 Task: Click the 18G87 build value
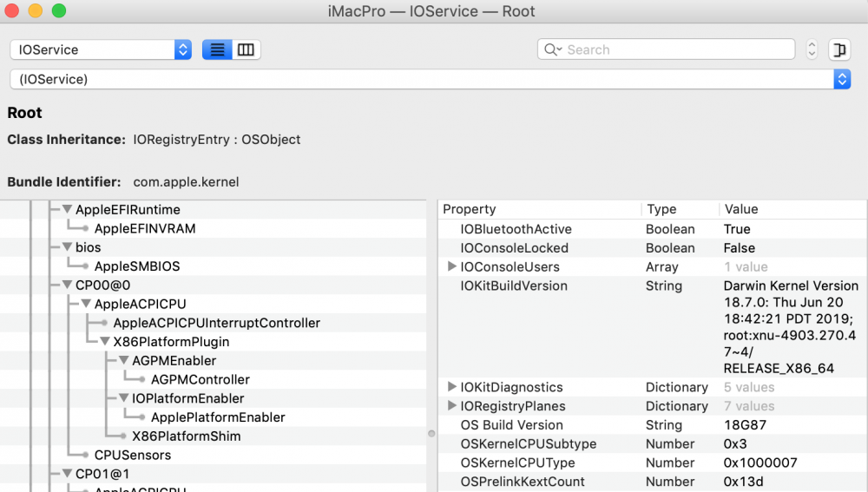[745, 425]
